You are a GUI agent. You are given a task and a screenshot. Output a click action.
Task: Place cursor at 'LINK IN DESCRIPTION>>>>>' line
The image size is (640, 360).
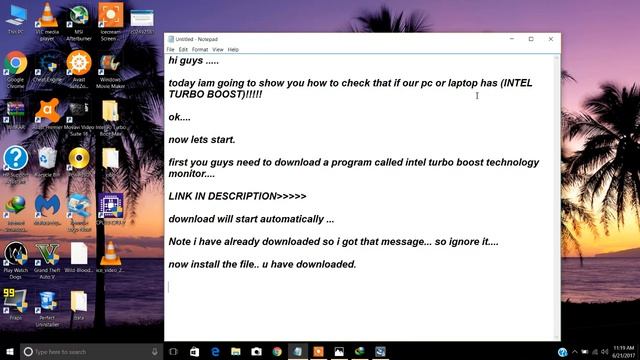[237, 196]
